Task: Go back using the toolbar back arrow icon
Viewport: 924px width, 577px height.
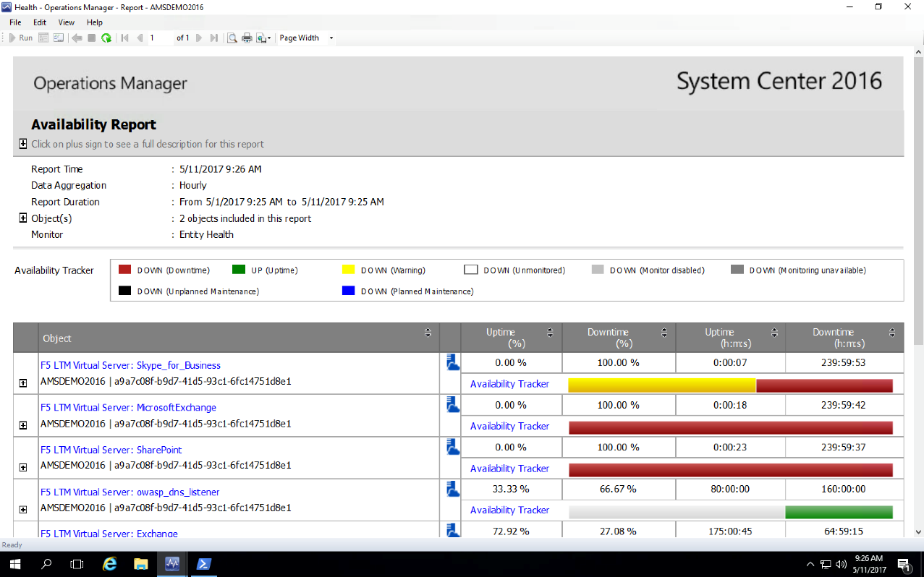Action: [x=77, y=38]
